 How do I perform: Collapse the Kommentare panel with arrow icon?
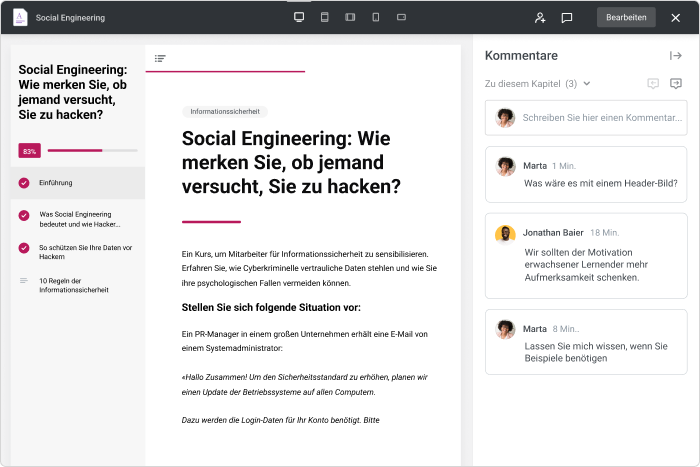pyautogui.click(x=675, y=55)
